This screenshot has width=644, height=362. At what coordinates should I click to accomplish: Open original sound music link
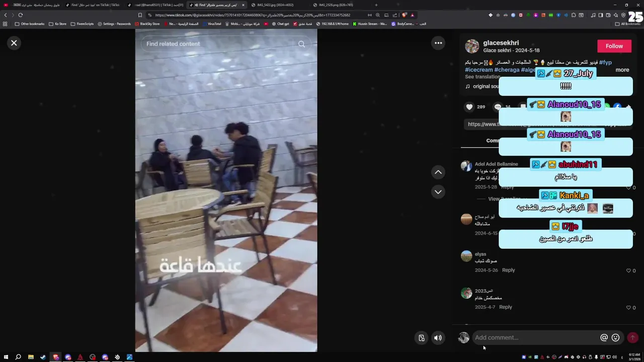(481, 86)
